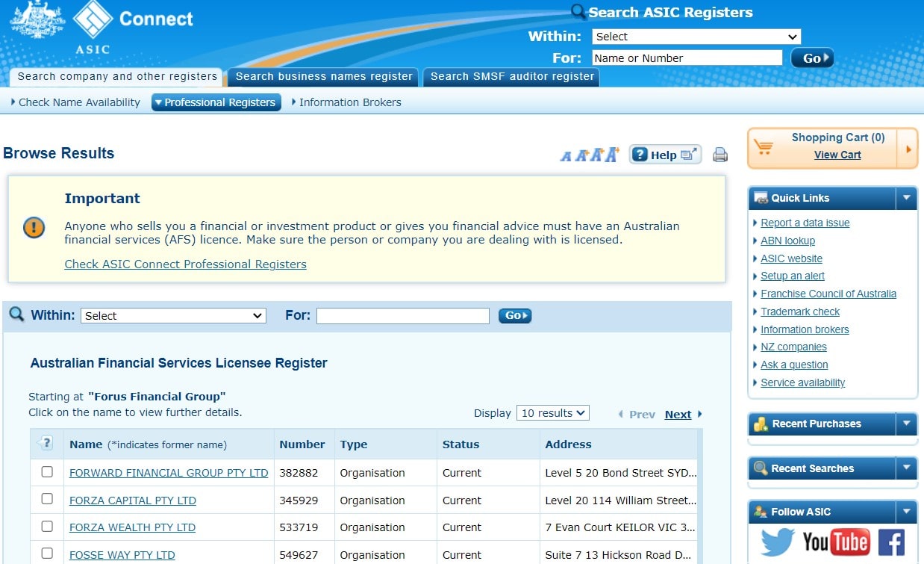Open the ABN lookup link
This screenshot has width=924, height=564.
787,241
